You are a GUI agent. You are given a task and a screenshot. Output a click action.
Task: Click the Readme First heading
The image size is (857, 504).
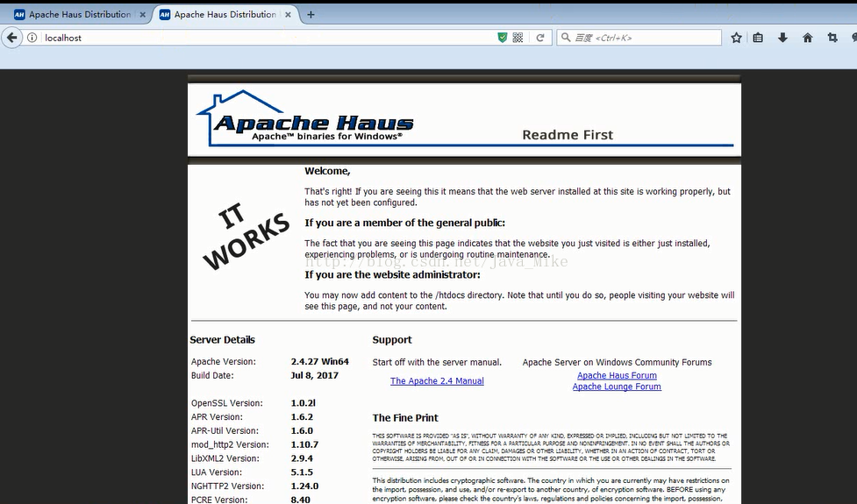pos(568,135)
